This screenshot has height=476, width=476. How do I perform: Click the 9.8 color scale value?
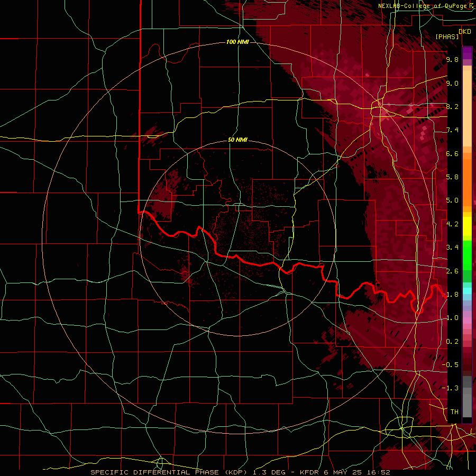tap(452, 59)
